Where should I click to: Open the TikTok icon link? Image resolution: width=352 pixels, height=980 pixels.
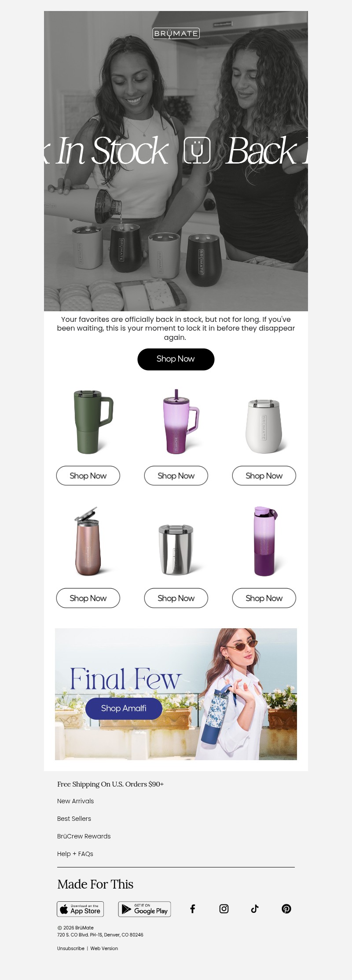[x=255, y=909]
